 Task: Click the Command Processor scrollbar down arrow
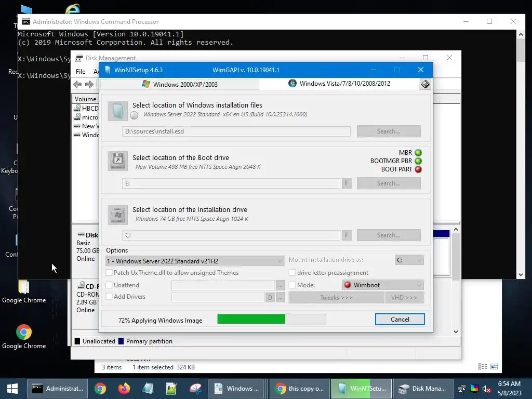click(521, 275)
